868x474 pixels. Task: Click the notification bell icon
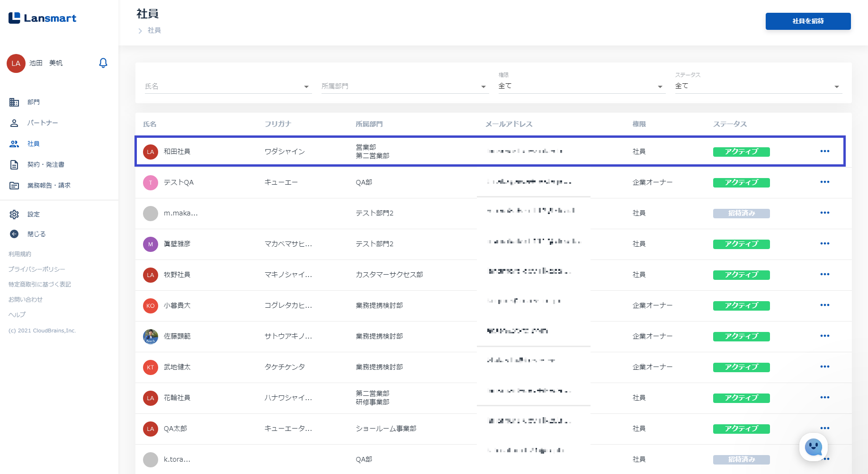[103, 63]
